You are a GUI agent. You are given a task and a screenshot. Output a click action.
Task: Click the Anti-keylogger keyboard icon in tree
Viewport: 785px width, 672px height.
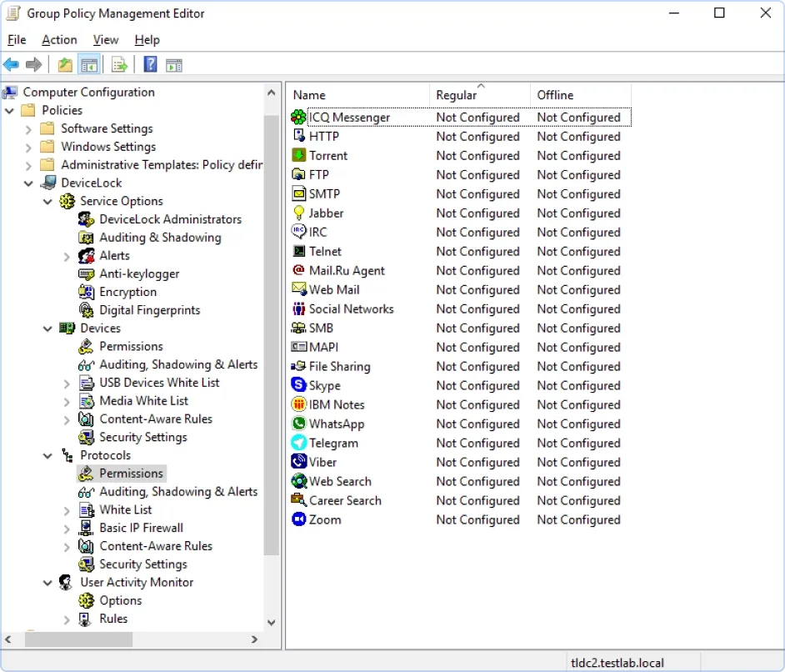point(86,274)
